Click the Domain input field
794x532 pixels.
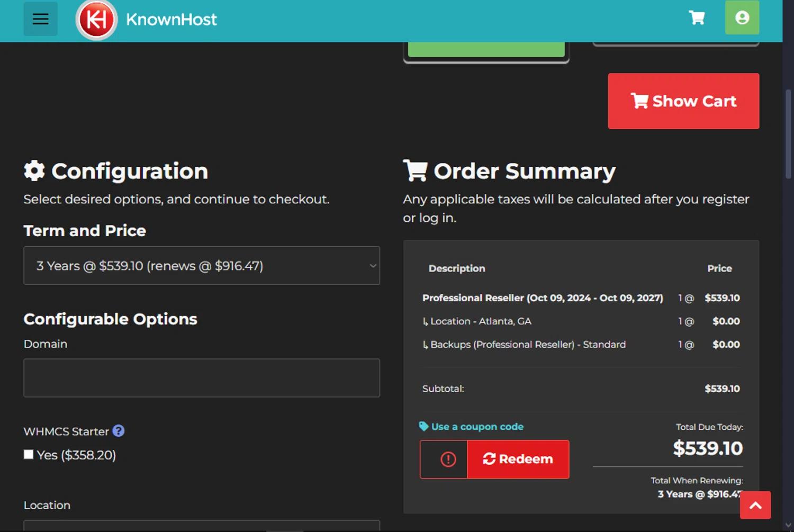click(202, 378)
